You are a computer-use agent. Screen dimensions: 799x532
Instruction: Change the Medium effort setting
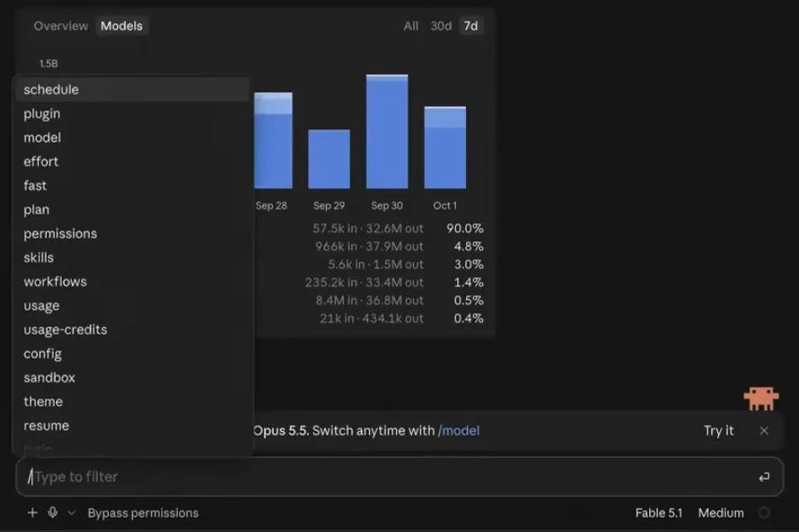[721, 512]
